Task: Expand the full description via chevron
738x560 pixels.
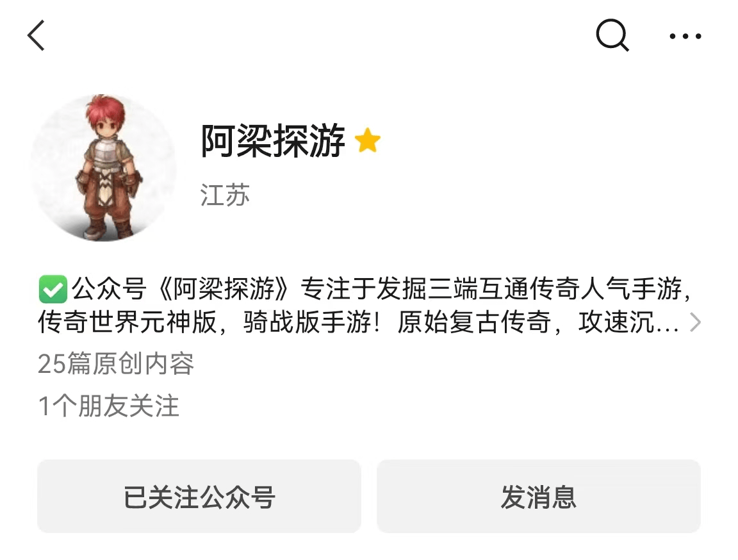Action: click(695, 323)
